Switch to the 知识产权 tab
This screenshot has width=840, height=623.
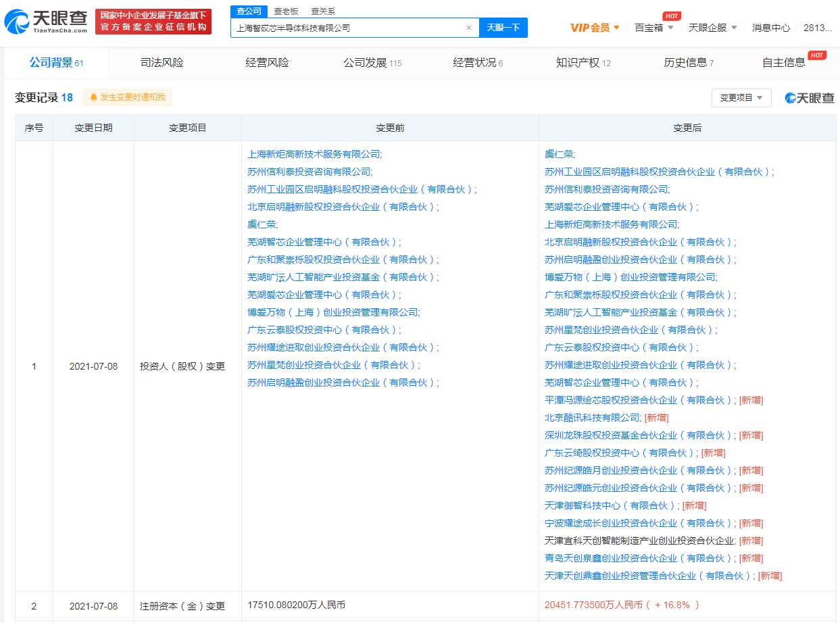click(583, 63)
